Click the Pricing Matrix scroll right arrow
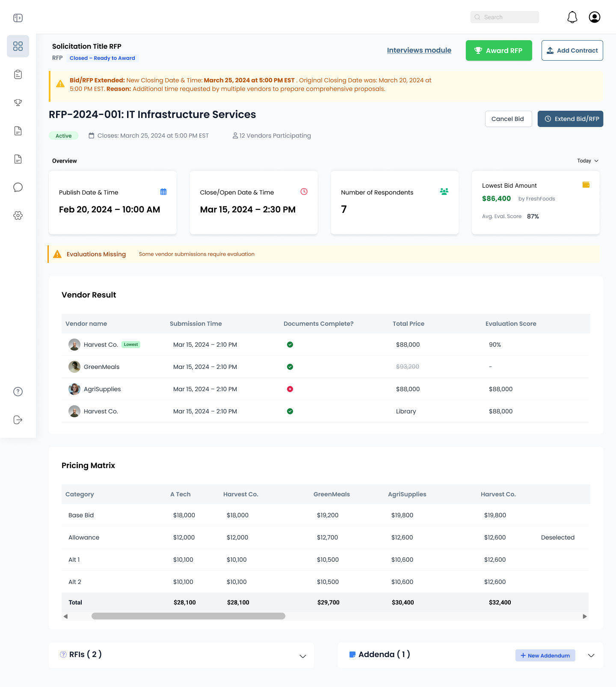Image resolution: width=616 pixels, height=687 pixels. [x=585, y=616]
